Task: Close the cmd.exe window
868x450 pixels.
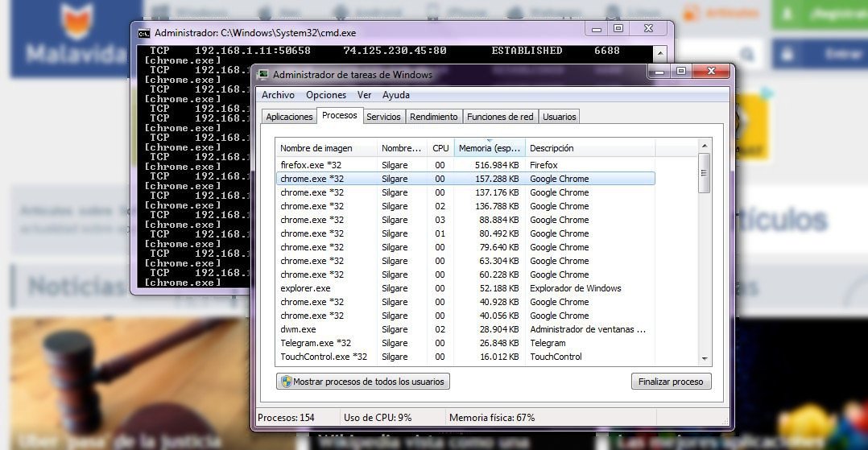Action: [649, 29]
